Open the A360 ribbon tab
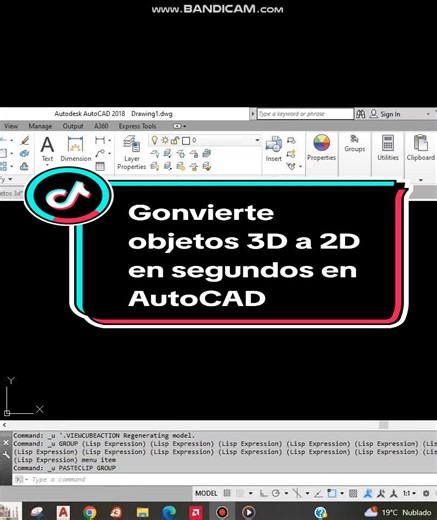This screenshot has height=520, width=437. 101,126
